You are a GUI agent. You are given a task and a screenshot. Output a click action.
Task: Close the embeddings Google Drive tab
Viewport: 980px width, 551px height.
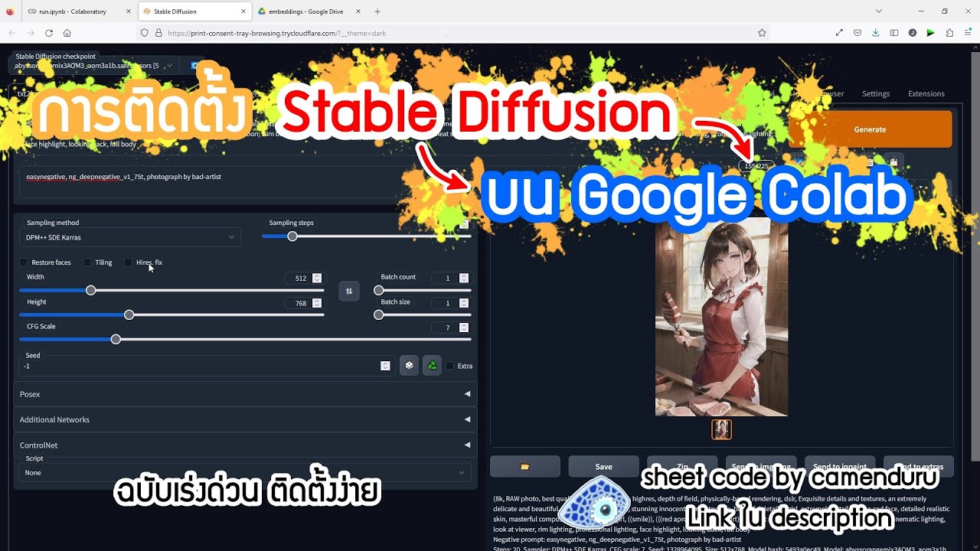359,11
